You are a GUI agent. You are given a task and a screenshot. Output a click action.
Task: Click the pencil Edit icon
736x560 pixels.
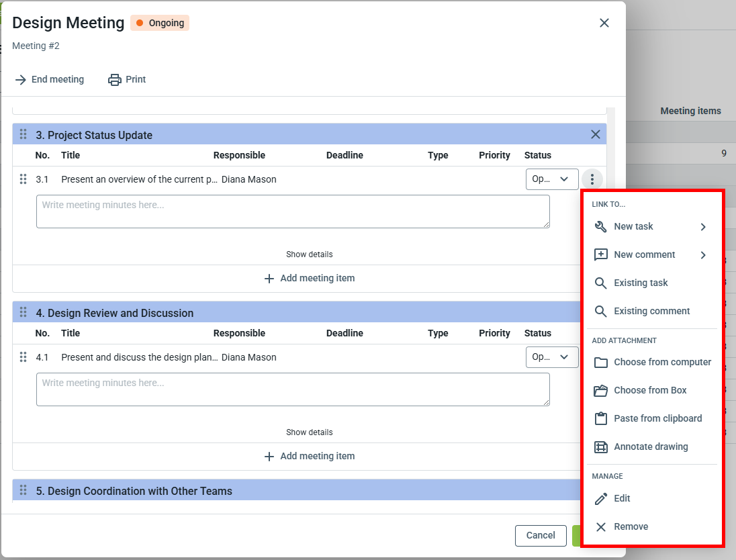(x=601, y=498)
